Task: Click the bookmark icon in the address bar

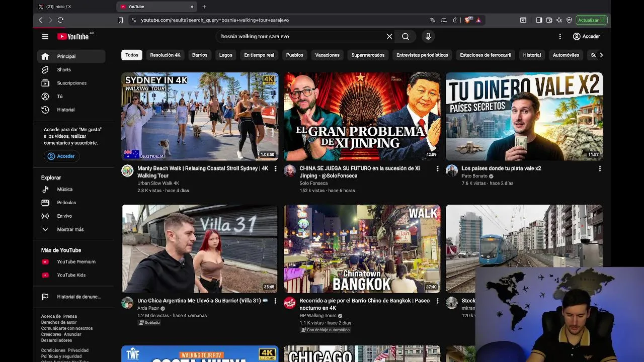Action: (121, 20)
